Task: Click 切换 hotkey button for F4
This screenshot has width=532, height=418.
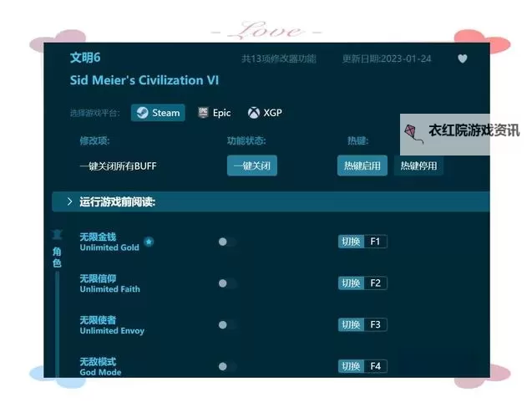Action: point(351,366)
